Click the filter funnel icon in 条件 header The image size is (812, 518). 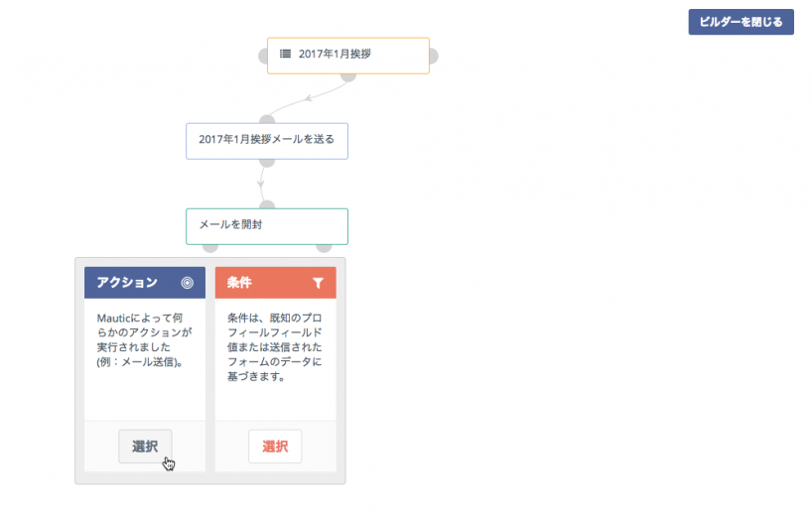click(318, 283)
